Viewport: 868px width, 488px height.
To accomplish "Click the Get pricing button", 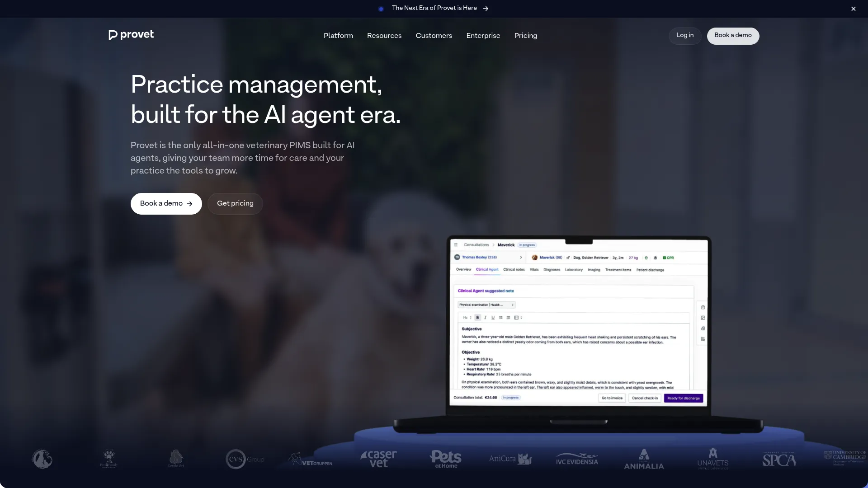I will point(235,204).
